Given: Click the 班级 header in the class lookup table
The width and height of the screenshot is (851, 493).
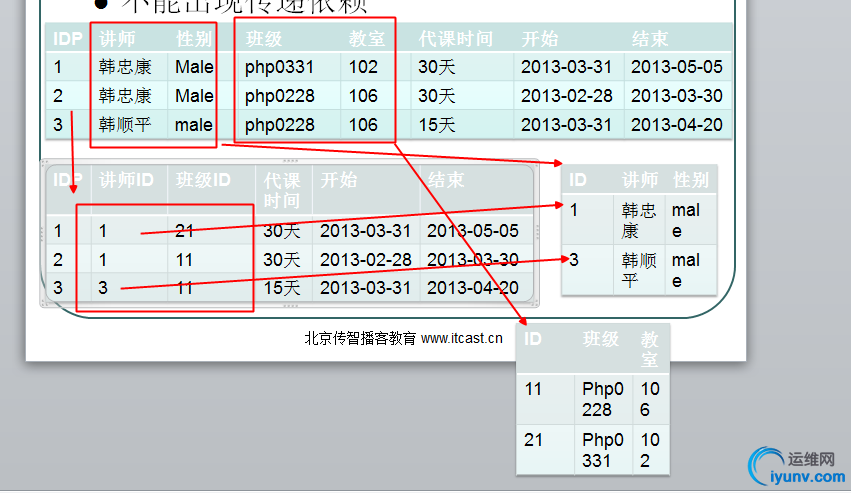Looking at the screenshot, I should [600, 339].
